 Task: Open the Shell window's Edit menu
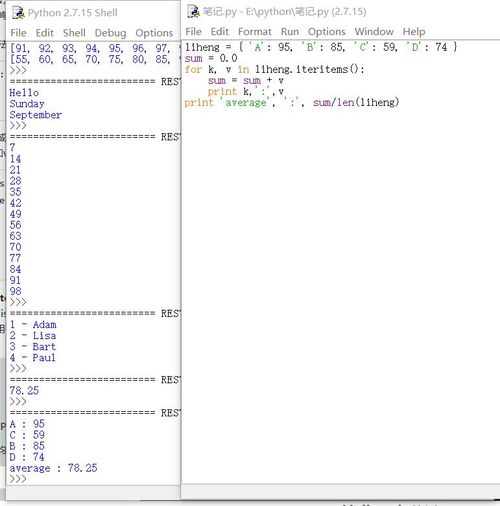(x=45, y=33)
